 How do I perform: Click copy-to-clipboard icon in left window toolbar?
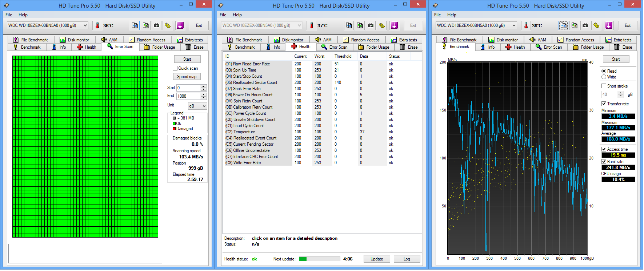135,25
